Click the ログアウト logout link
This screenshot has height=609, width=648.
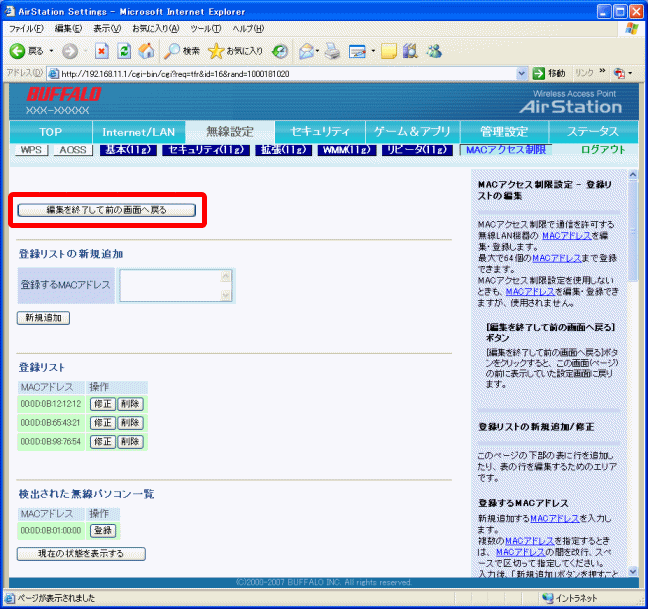(603, 150)
